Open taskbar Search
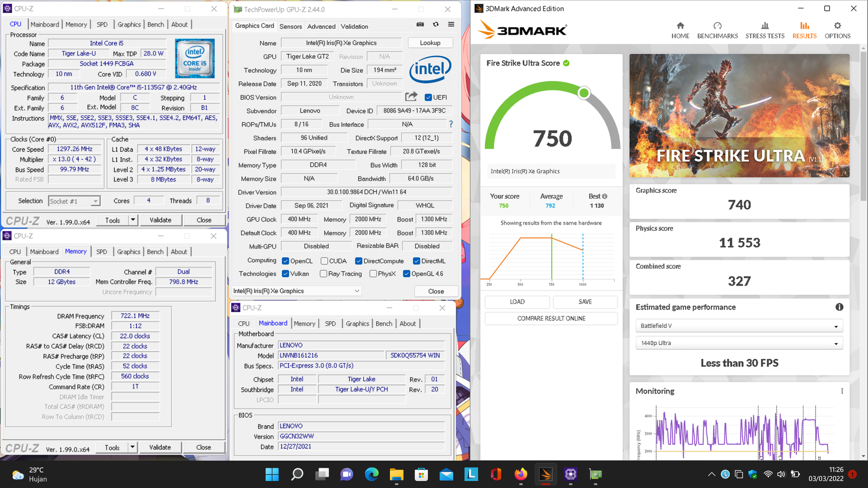The image size is (868, 488). pos(297,474)
